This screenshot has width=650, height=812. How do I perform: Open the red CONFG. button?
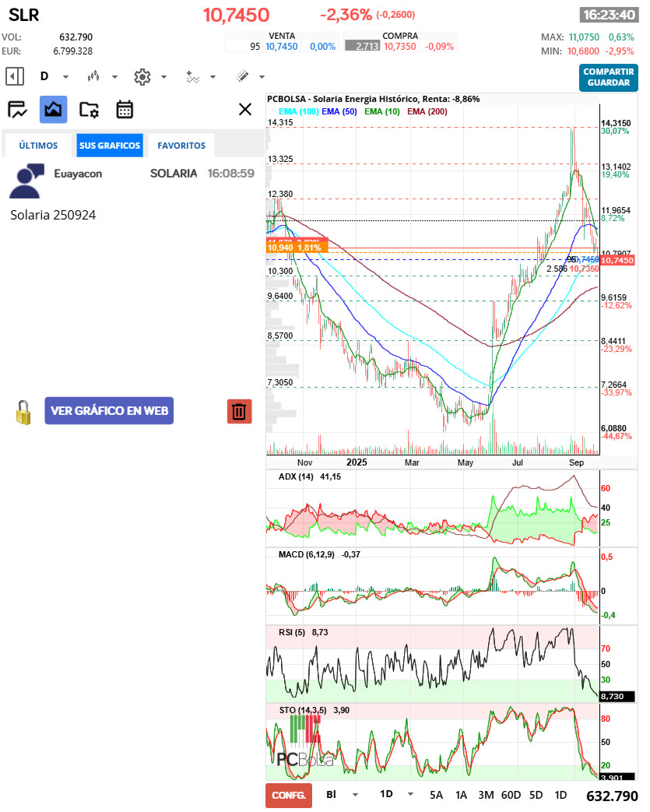click(x=288, y=795)
